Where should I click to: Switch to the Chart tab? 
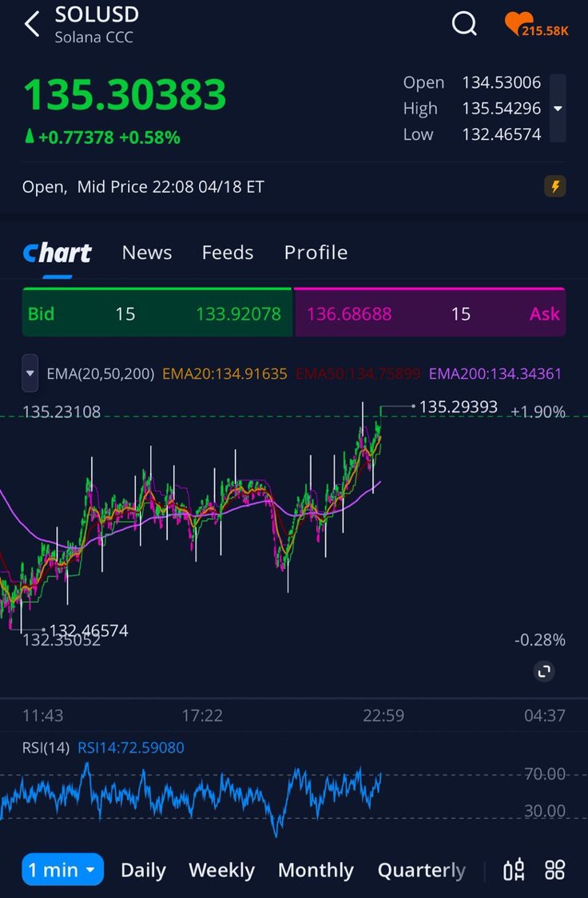58,252
